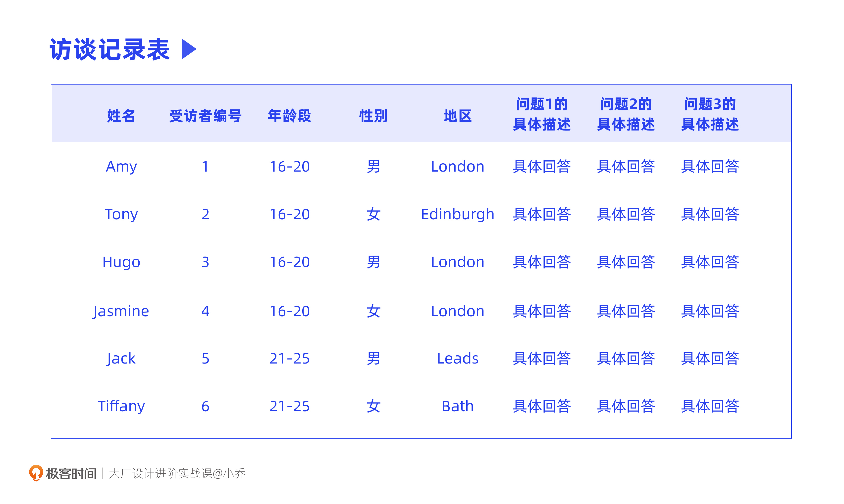Click Hugo's respondent number 3

pos(205,262)
